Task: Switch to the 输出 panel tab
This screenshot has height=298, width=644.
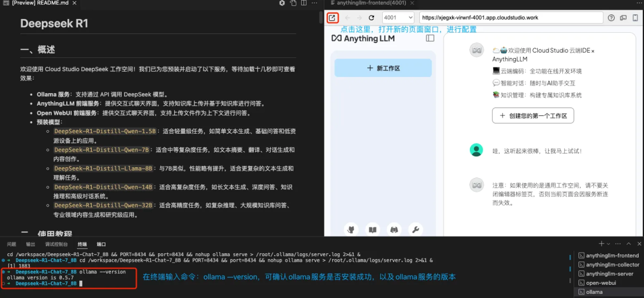Action: pyautogui.click(x=30, y=244)
